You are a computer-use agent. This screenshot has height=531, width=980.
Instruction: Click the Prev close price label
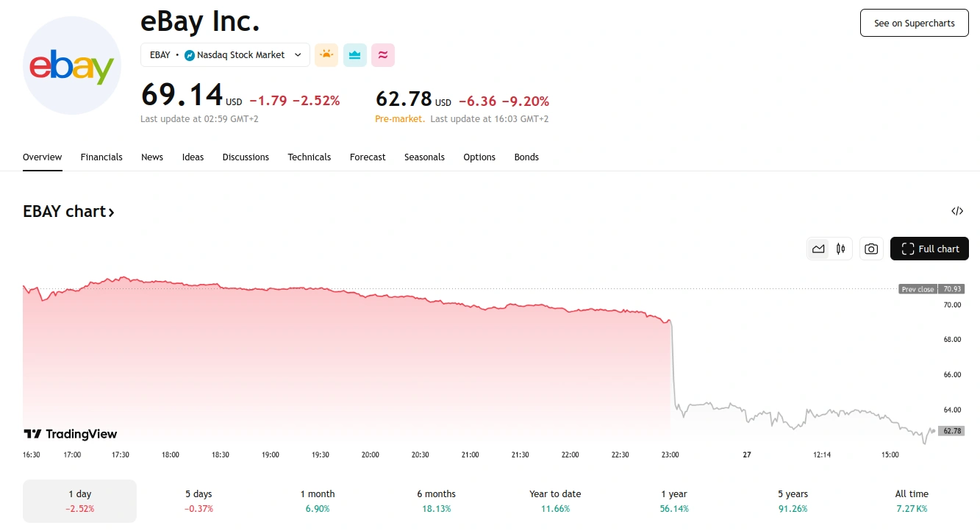pos(918,289)
